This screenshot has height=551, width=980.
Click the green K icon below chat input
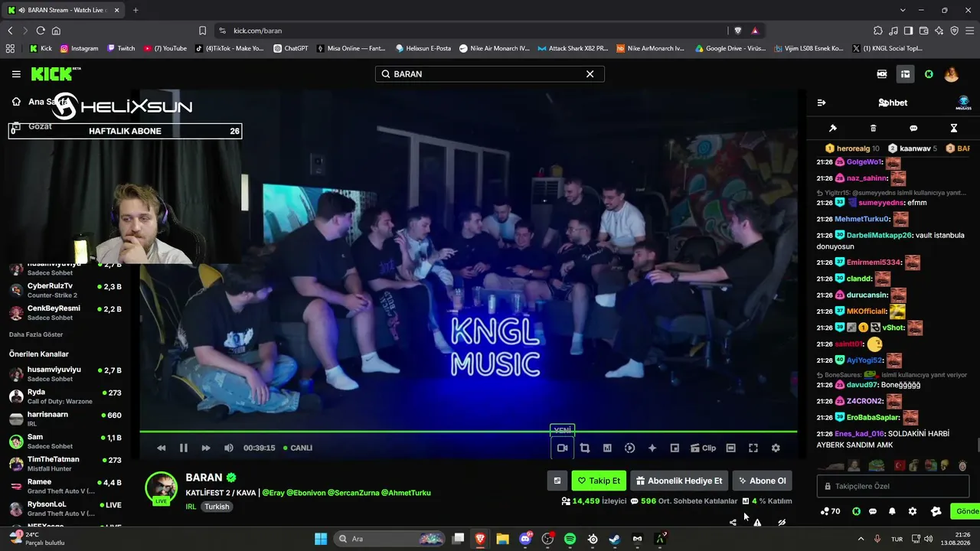click(856, 511)
